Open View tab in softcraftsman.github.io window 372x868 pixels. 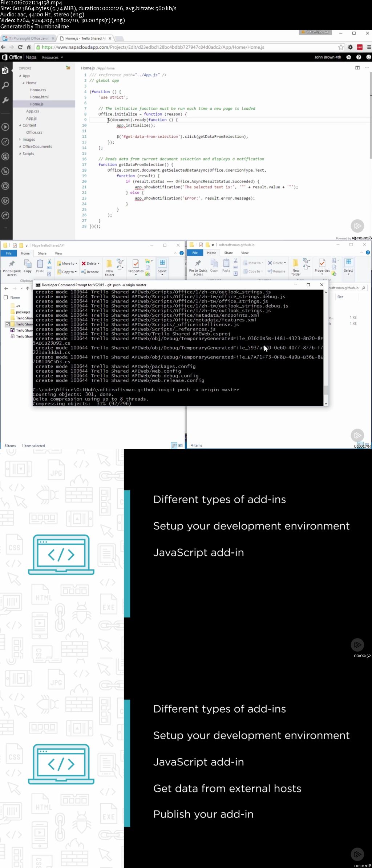click(245, 253)
